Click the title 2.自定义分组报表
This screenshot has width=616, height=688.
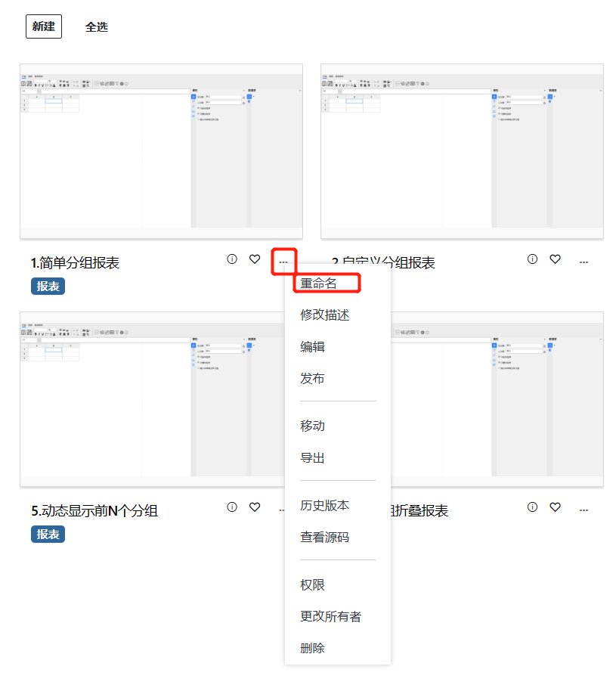383,263
